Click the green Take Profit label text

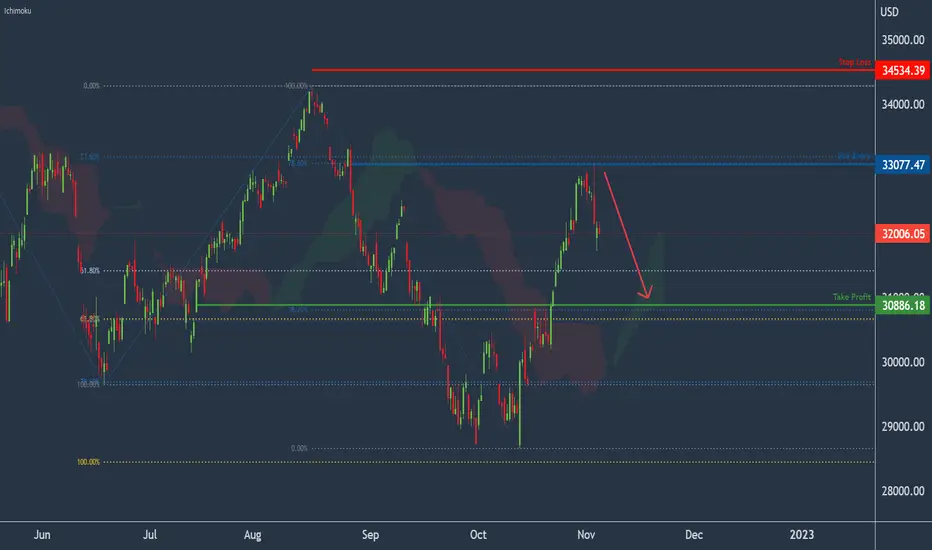pos(852,297)
